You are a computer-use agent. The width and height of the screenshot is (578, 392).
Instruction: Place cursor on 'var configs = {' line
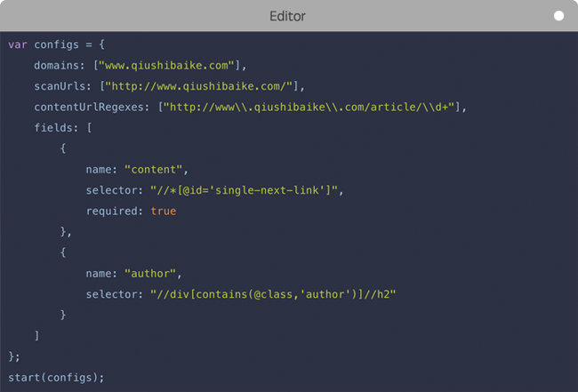tap(56, 44)
